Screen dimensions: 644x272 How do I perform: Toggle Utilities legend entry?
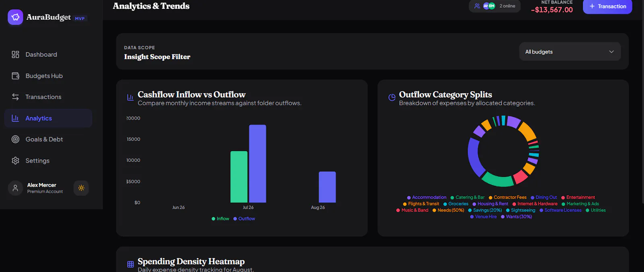click(596, 210)
